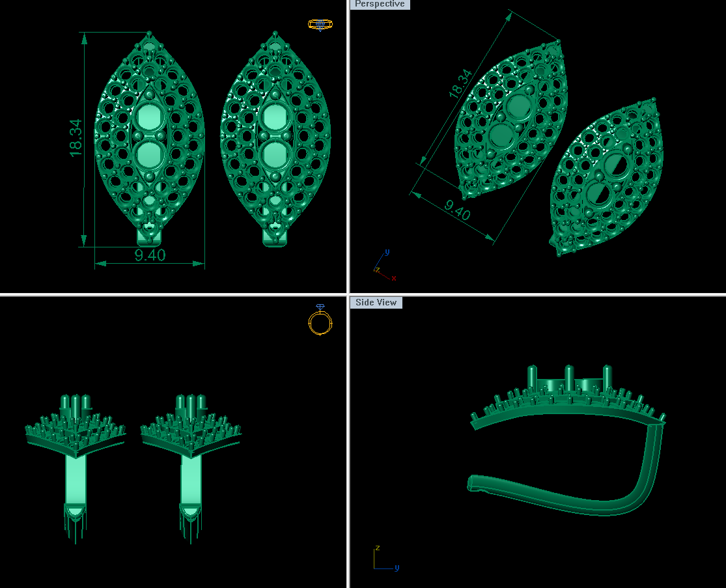Select the 9.40 dimension in Perspective view
The height and width of the screenshot is (588, 726).
pos(458,210)
